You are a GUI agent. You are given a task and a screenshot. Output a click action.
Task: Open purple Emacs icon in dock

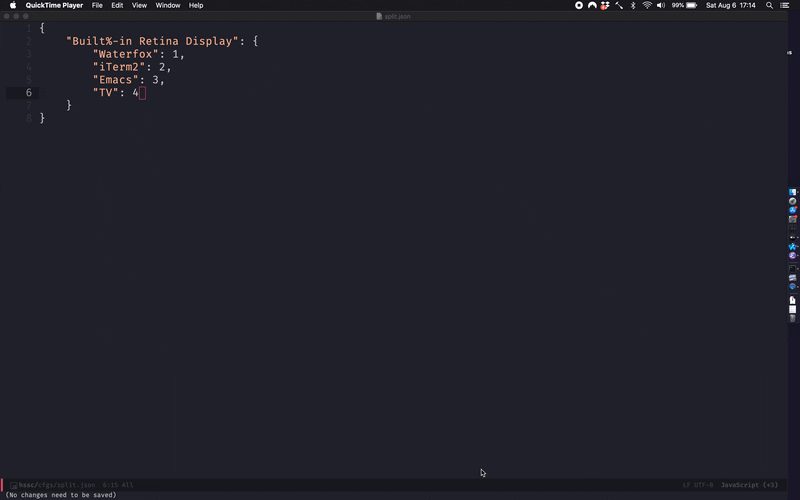[x=792, y=254]
